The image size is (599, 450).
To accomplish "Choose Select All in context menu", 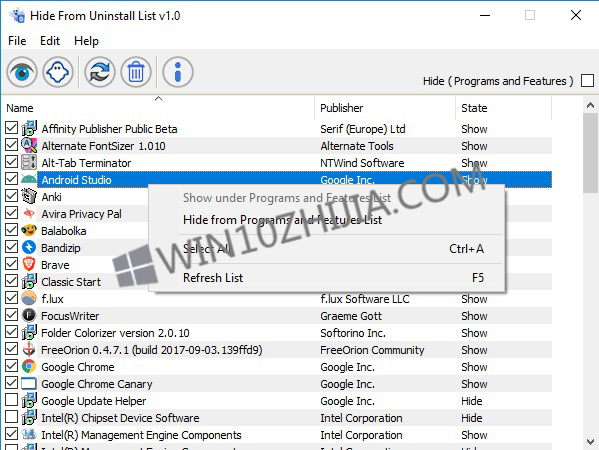I will tap(327, 249).
